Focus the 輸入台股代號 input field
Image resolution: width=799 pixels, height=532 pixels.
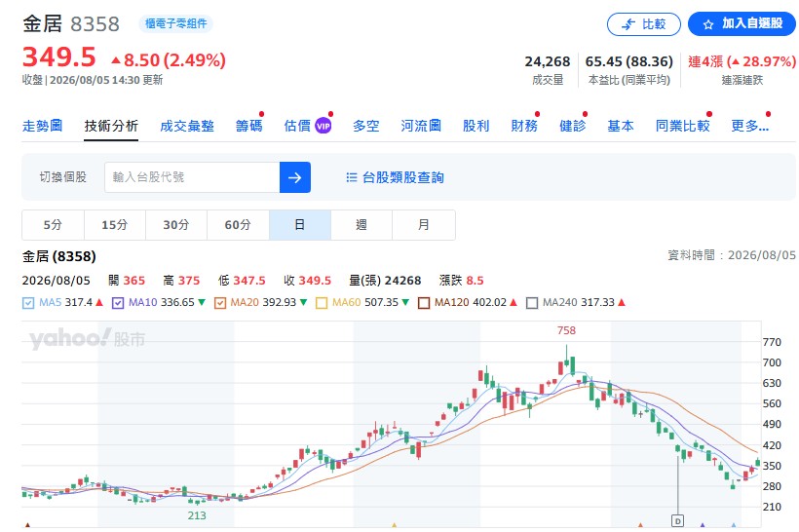click(x=192, y=177)
